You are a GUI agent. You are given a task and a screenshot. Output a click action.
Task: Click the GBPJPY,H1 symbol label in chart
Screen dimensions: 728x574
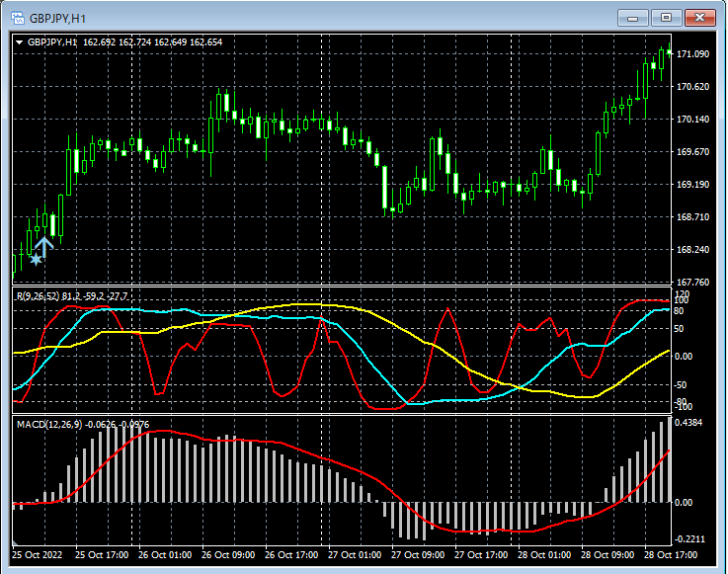pos(52,42)
